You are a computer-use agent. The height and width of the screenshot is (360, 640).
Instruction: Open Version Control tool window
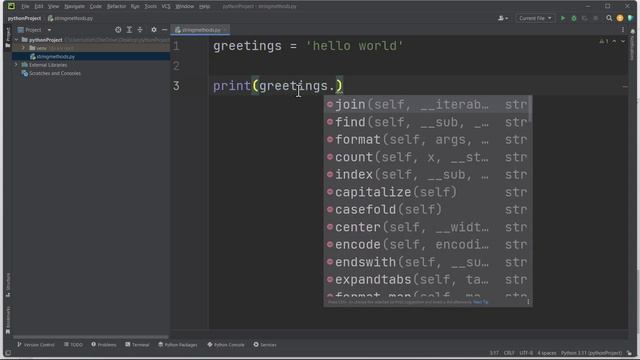coord(36,345)
